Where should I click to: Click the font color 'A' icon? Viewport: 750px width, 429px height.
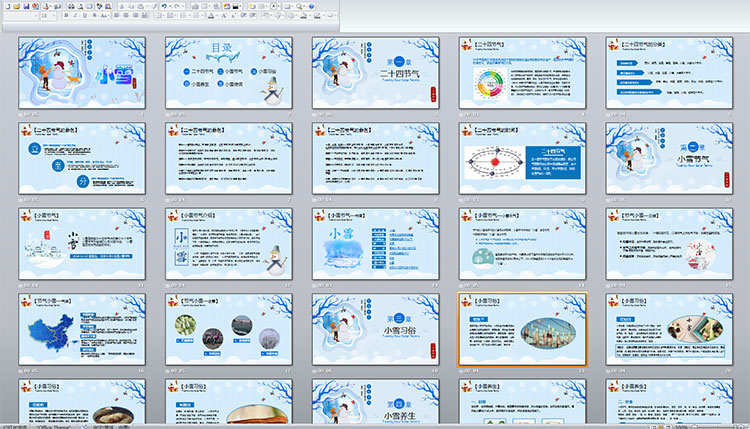pos(211,15)
